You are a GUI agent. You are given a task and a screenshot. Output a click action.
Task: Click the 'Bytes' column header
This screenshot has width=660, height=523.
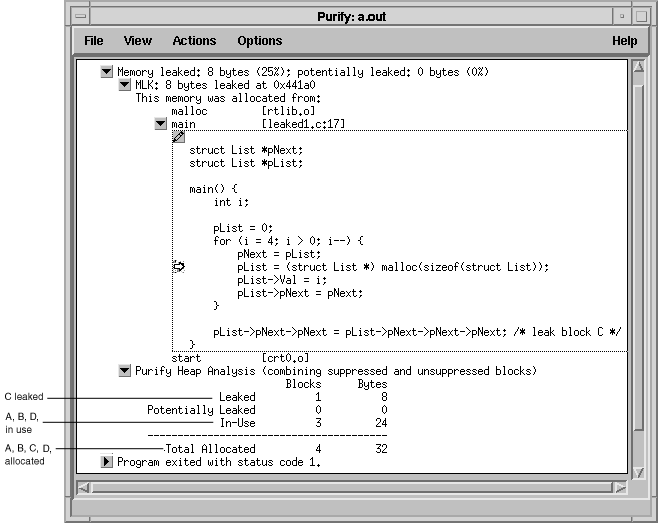(x=372, y=384)
